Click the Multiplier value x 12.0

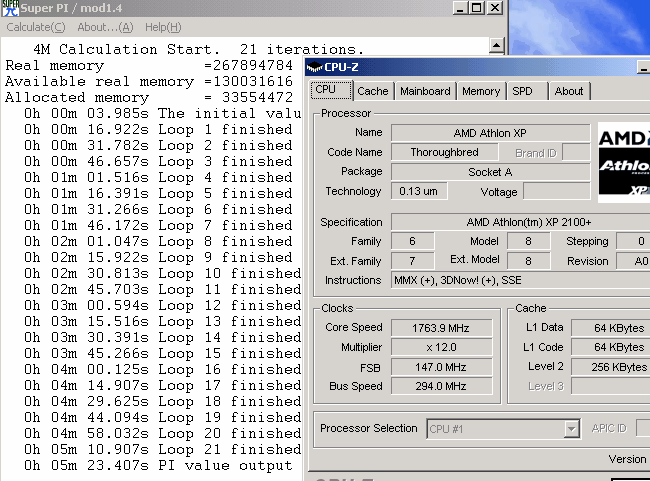click(441, 347)
